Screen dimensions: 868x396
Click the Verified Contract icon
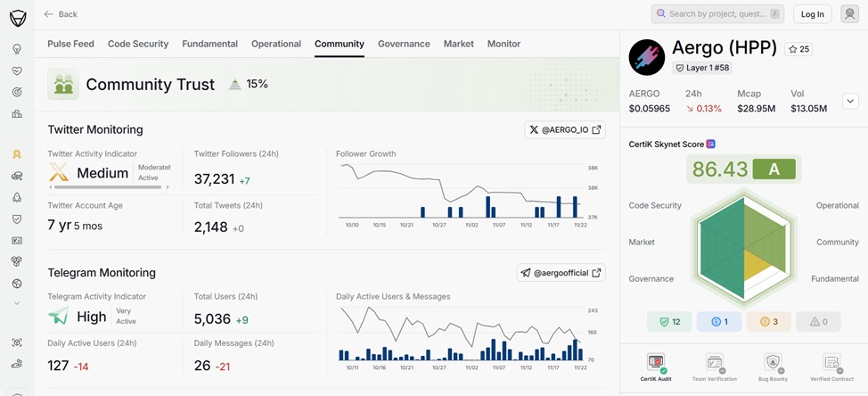(x=831, y=363)
